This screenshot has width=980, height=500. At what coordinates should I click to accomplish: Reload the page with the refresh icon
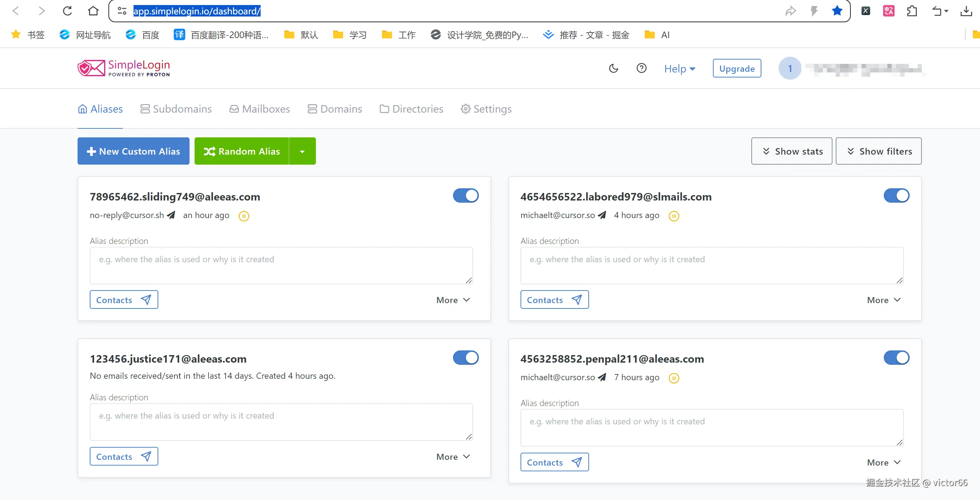click(67, 11)
